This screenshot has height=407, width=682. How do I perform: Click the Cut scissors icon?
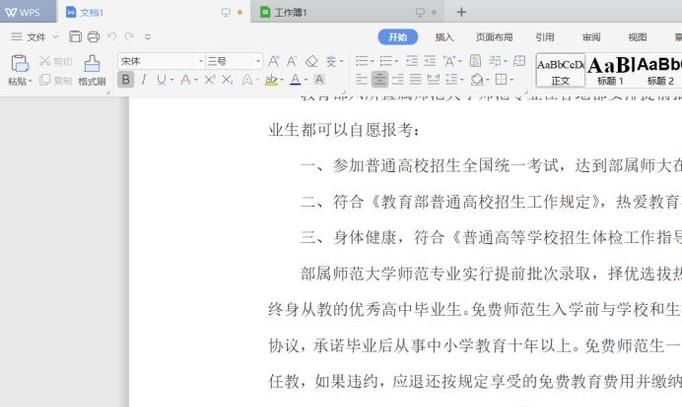pos(45,61)
